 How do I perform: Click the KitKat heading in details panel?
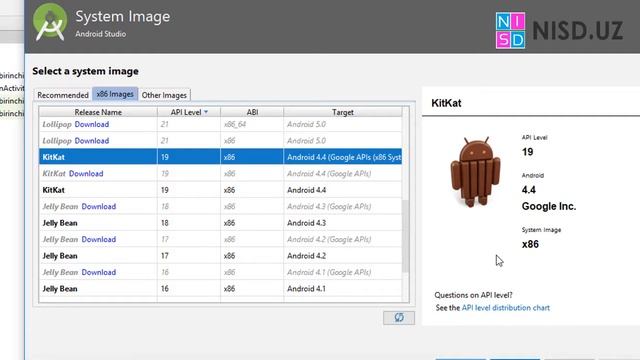[446, 103]
